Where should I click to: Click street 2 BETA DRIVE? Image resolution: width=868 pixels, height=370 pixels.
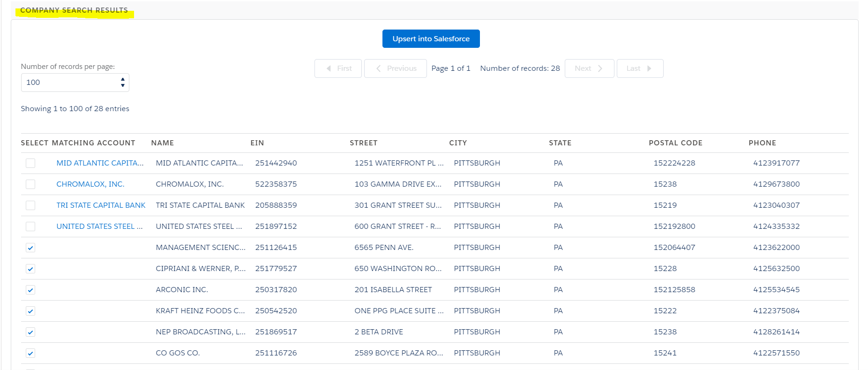(379, 332)
